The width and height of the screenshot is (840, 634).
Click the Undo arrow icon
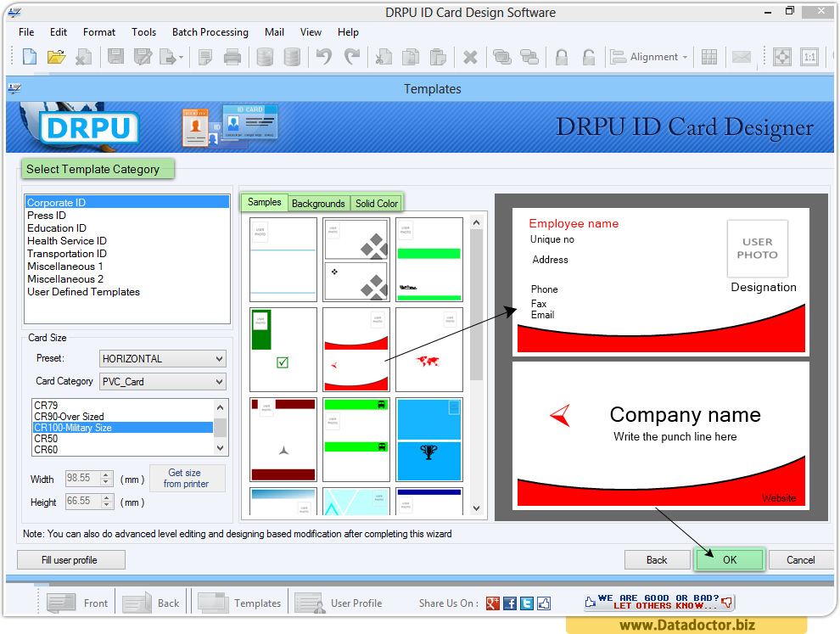point(323,56)
